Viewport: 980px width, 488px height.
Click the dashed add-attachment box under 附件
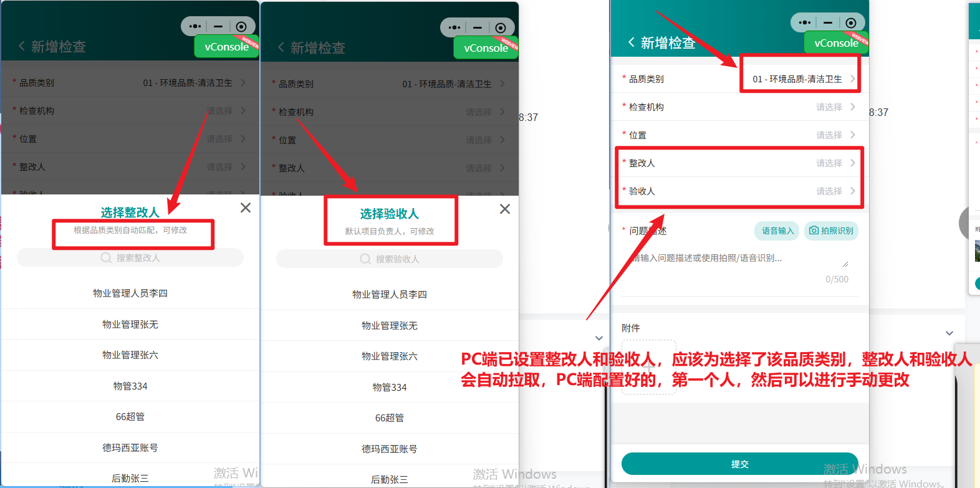click(649, 366)
